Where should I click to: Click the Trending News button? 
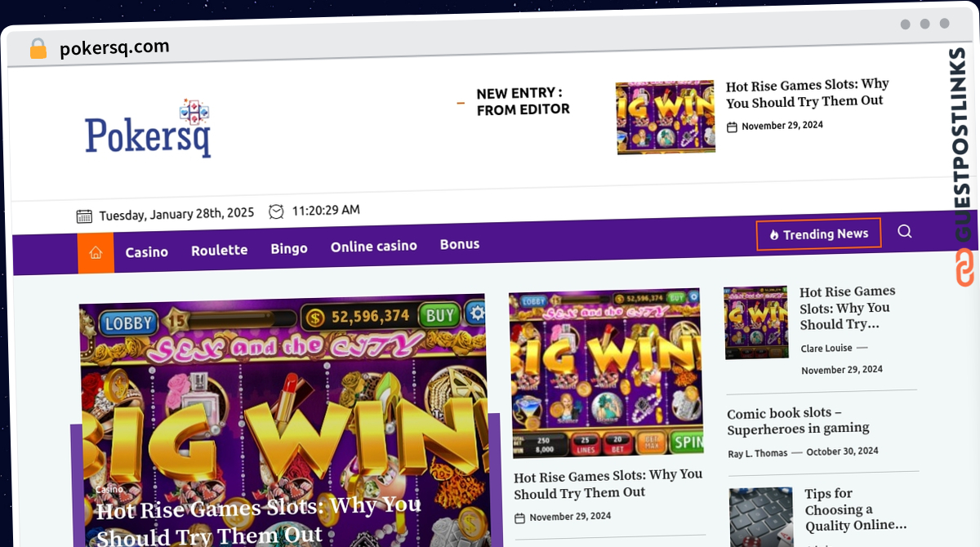tap(818, 234)
